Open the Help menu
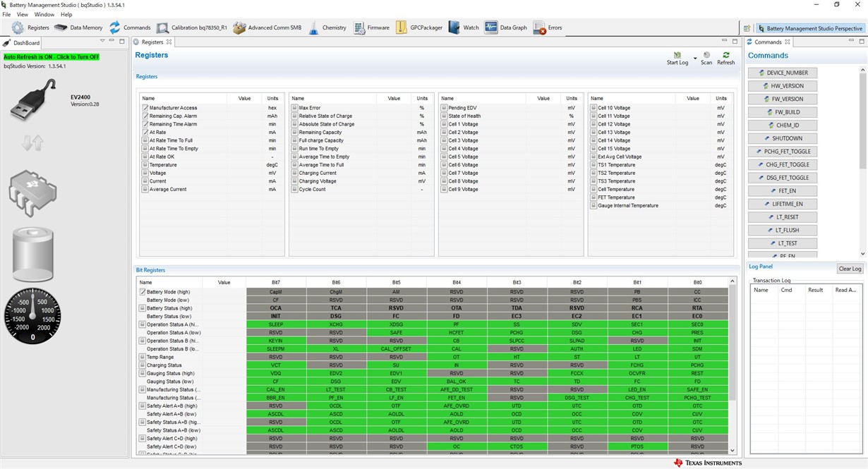The height and width of the screenshot is (469, 868). (66, 14)
